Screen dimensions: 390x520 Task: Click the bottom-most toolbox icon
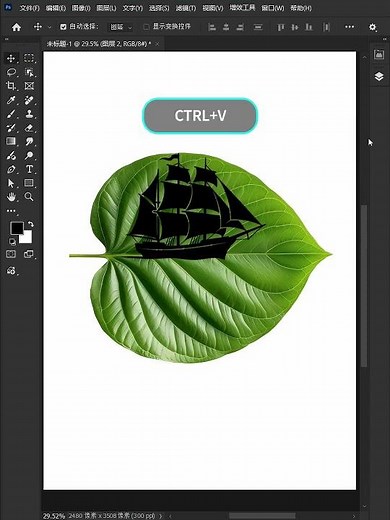pos(11,270)
